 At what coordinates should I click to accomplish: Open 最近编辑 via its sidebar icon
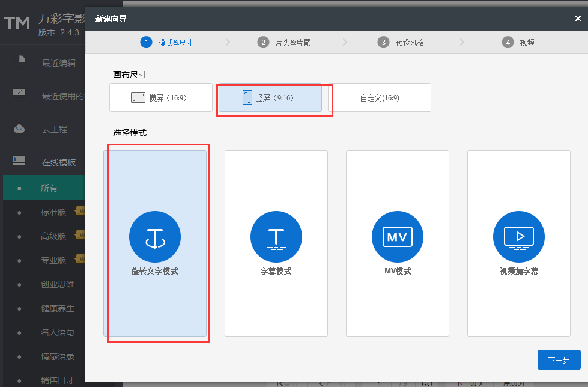(18, 62)
